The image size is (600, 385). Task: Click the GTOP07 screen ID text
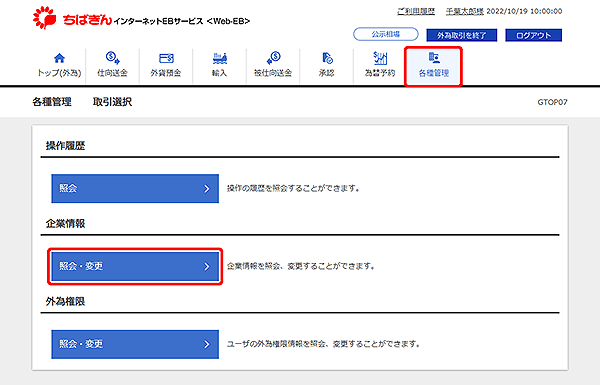click(552, 102)
